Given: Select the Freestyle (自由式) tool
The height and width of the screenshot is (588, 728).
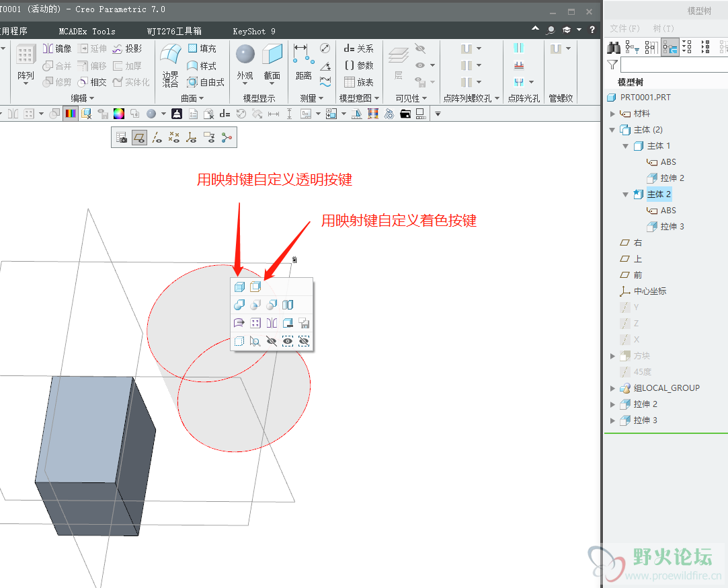Looking at the screenshot, I should [206, 82].
